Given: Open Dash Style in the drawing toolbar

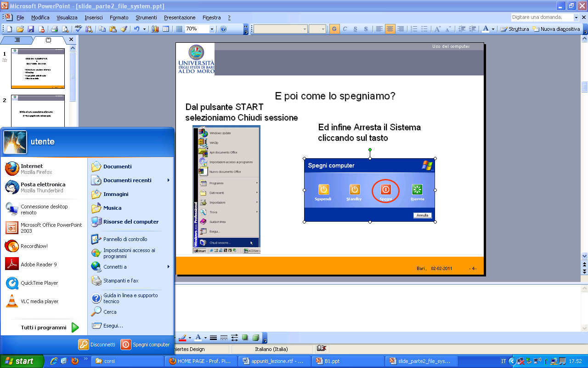Looking at the screenshot, I should 224,338.
